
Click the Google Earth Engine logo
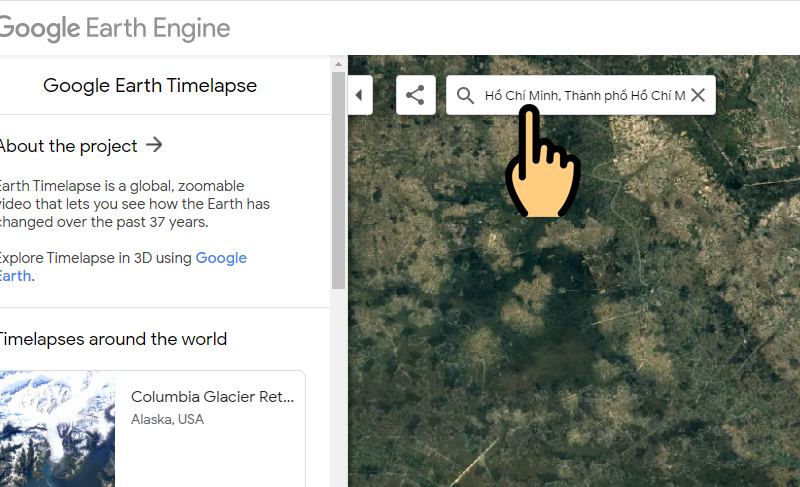114,28
